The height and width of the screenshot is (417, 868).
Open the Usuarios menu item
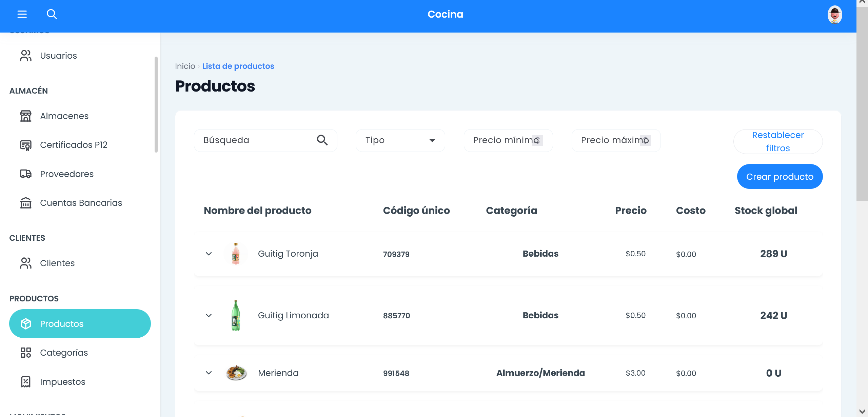[x=80, y=56]
